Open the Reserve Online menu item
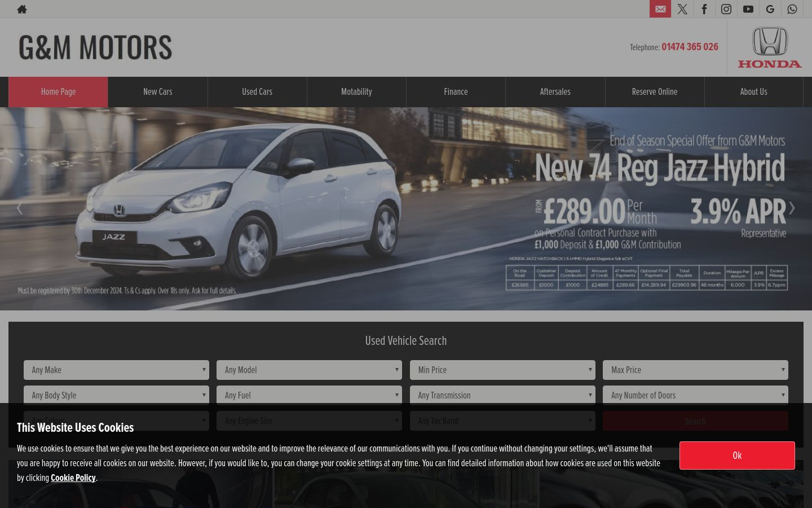Viewport: 812px width, 508px height. [x=655, y=91]
